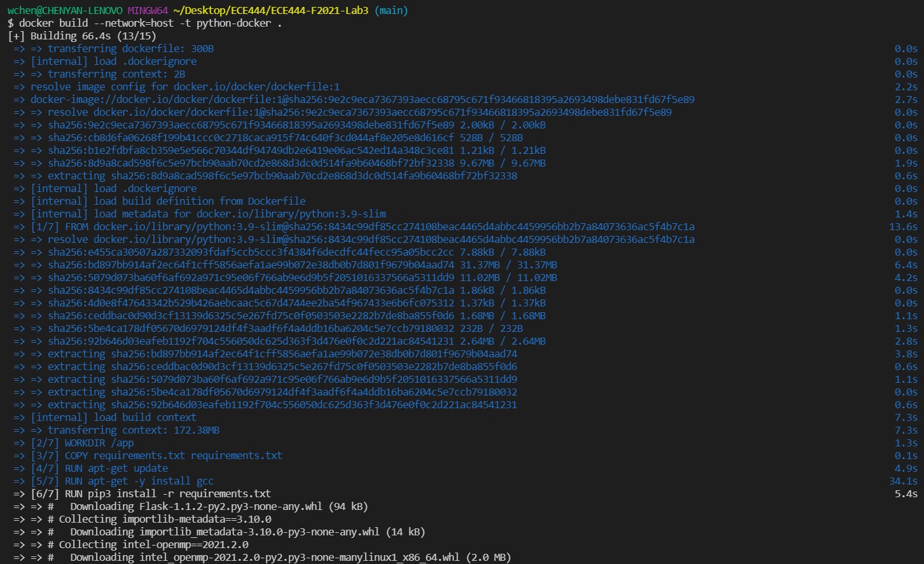Click the 13.6s timing value
This screenshot has height=564, width=924.
click(x=903, y=227)
